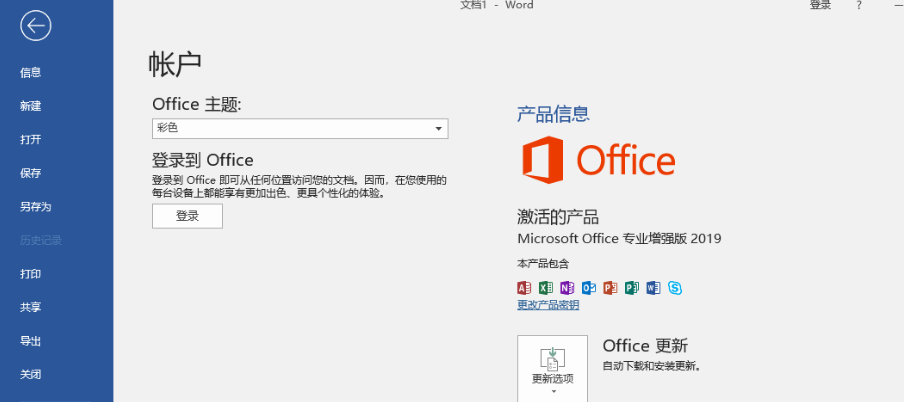904x402 pixels.
Task: Click the Office logo under 产品信息
Action: pos(598,160)
